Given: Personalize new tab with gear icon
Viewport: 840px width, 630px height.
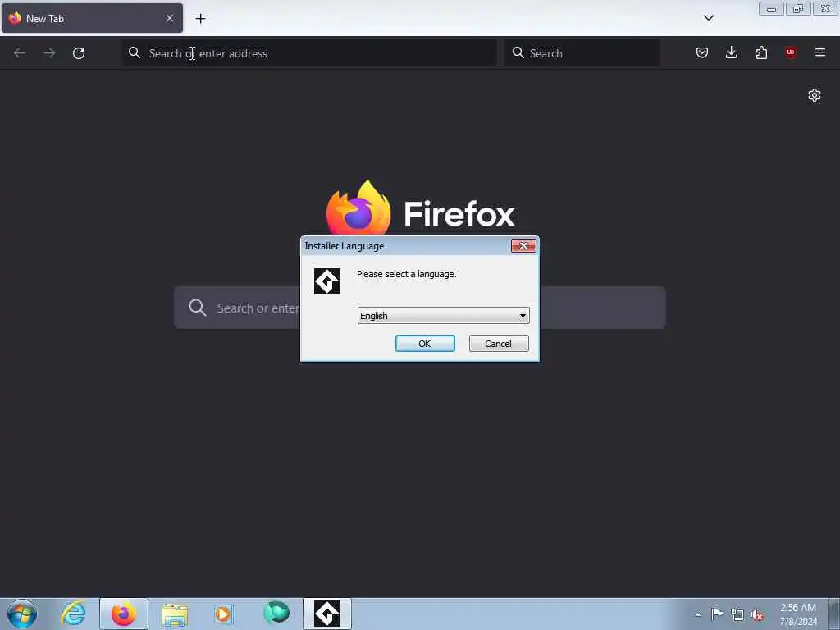Looking at the screenshot, I should 815,95.
